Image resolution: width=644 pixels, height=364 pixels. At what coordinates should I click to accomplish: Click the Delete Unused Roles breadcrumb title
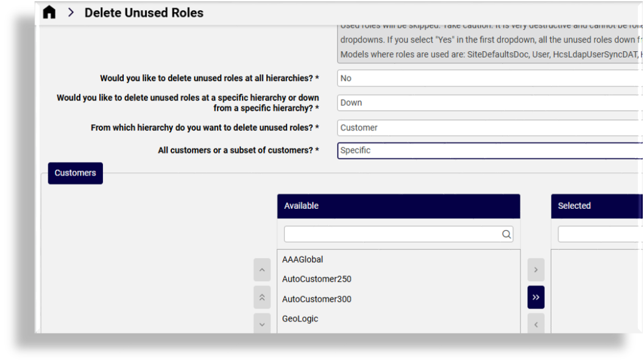(x=144, y=12)
